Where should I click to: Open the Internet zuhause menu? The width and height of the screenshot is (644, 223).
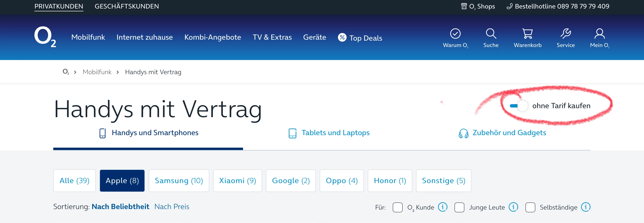(x=144, y=37)
